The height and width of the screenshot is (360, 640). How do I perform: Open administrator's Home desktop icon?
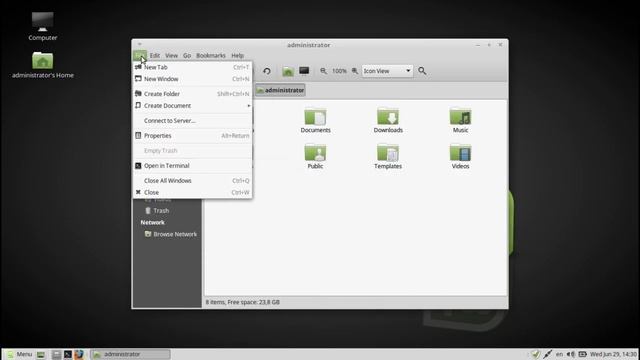click(42, 65)
